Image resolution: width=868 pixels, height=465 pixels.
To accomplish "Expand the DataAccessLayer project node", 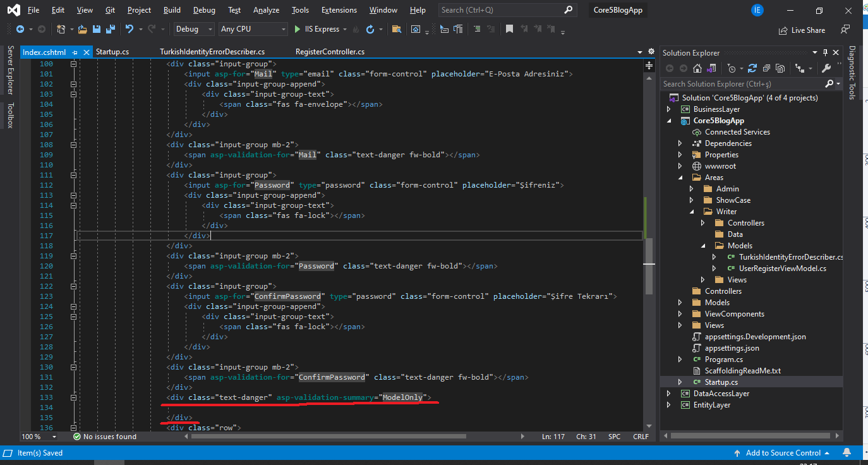I will (670, 394).
